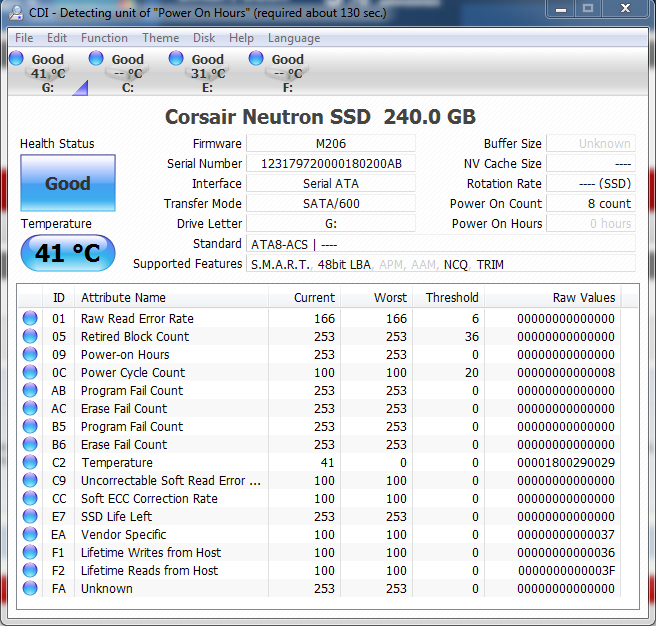Open the Function menu
The height and width of the screenshot is (626, 656).
(x=104, y=38)
